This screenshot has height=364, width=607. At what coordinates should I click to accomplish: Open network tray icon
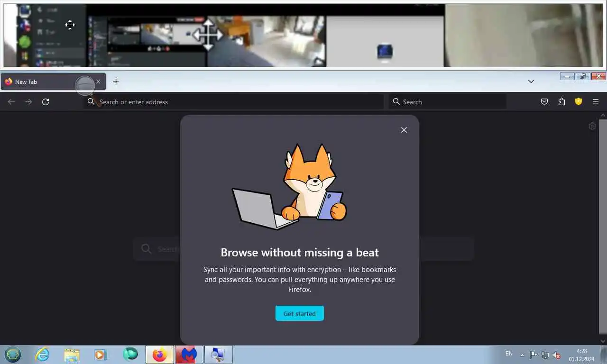545,355
